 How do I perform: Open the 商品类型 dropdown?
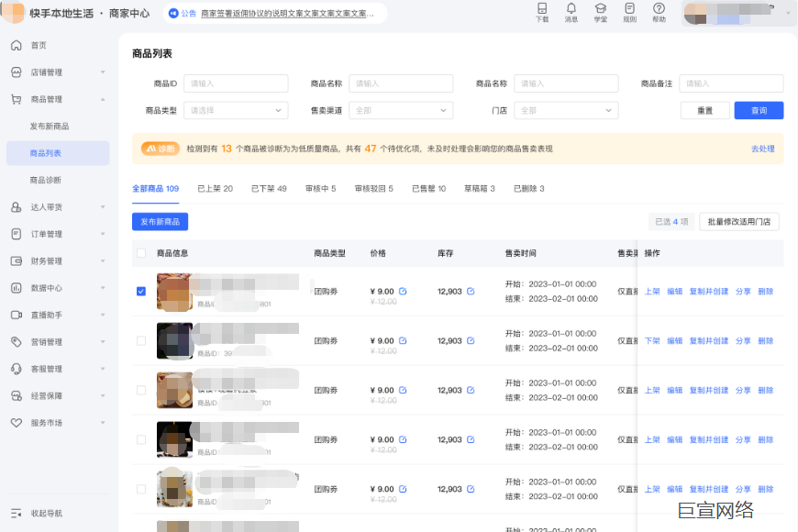click(x=236, y=110)
